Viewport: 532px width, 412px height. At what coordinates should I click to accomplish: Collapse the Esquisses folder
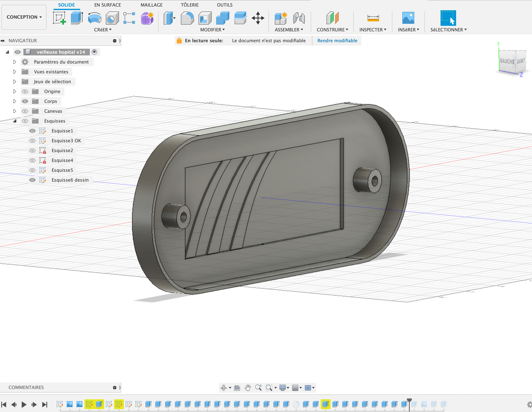coord(15,121)
